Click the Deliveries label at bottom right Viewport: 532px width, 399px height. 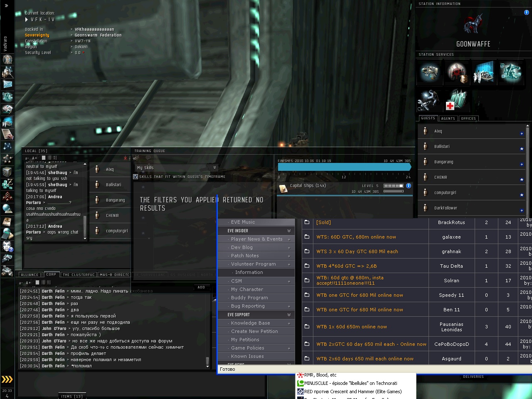tap(473, 377)
